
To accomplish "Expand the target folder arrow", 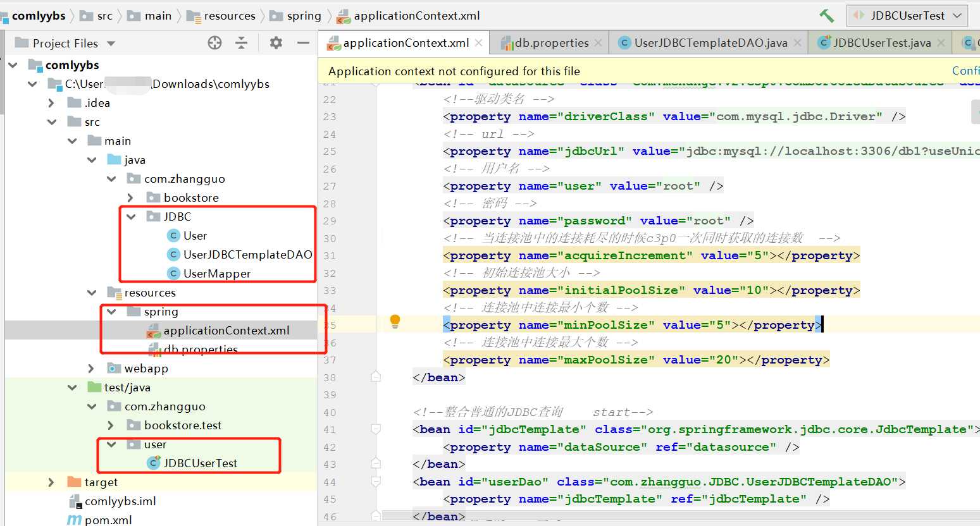I will tap(52, 482).
